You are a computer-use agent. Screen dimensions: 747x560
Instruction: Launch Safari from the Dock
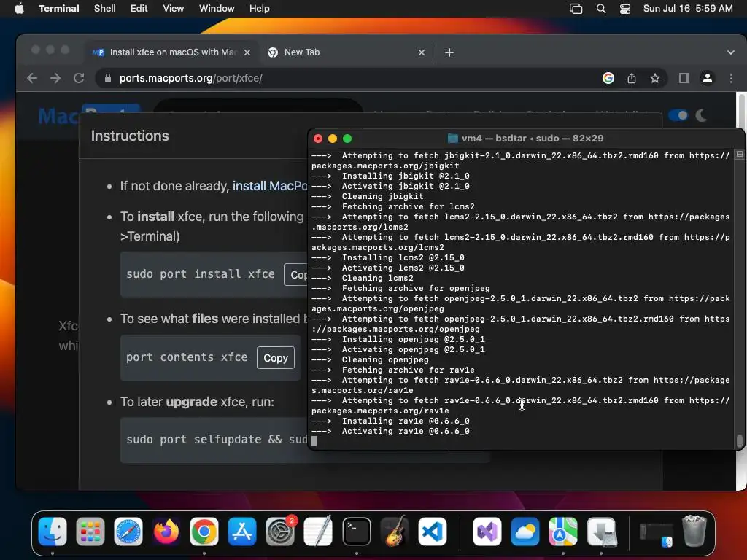[128, 532]
